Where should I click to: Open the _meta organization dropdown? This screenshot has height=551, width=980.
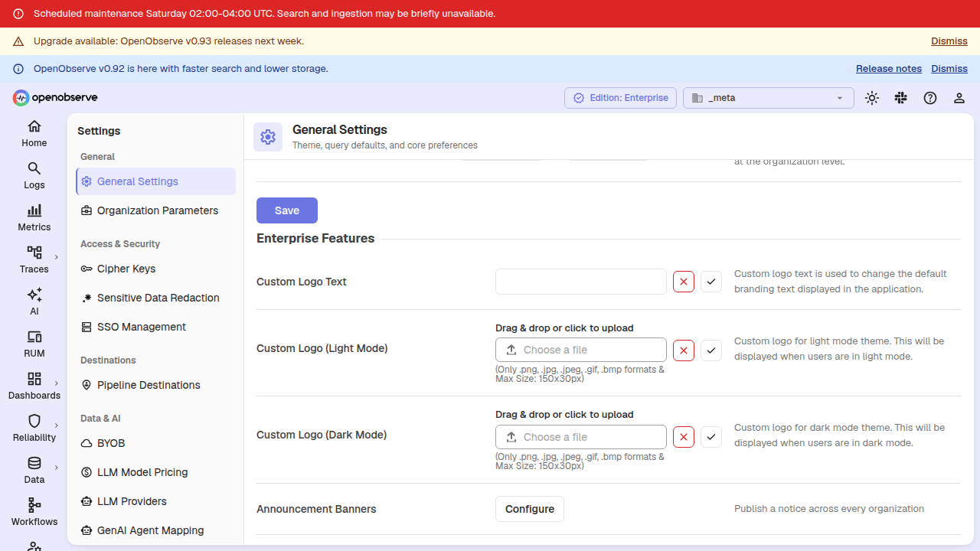[x=769, y=98]
